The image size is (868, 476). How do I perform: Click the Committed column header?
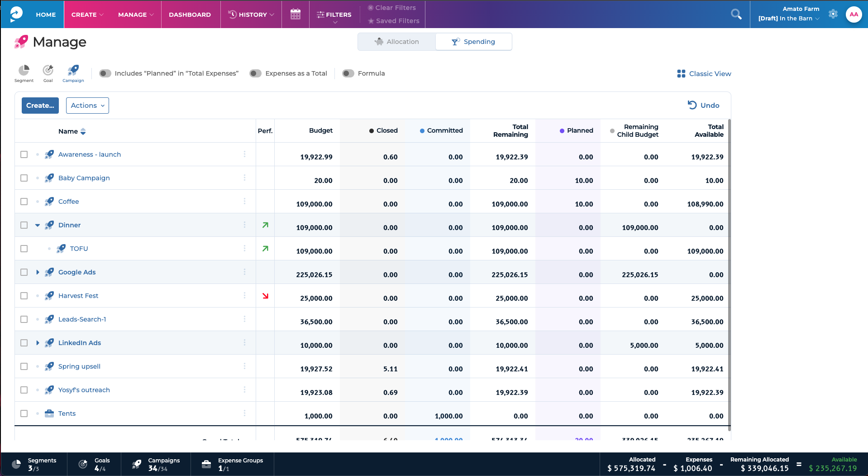(441, 130)
